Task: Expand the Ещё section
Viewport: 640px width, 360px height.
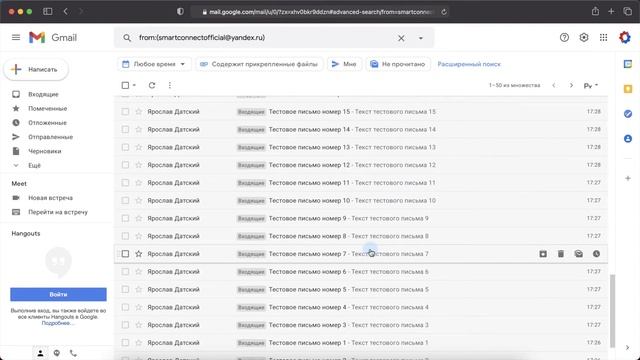Action: (x=34, y=166)
